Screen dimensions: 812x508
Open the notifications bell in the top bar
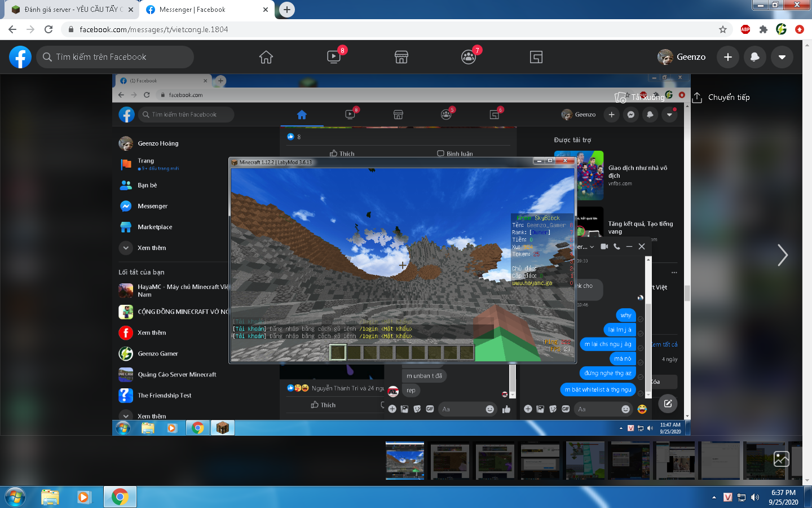[x=755, y=57]
